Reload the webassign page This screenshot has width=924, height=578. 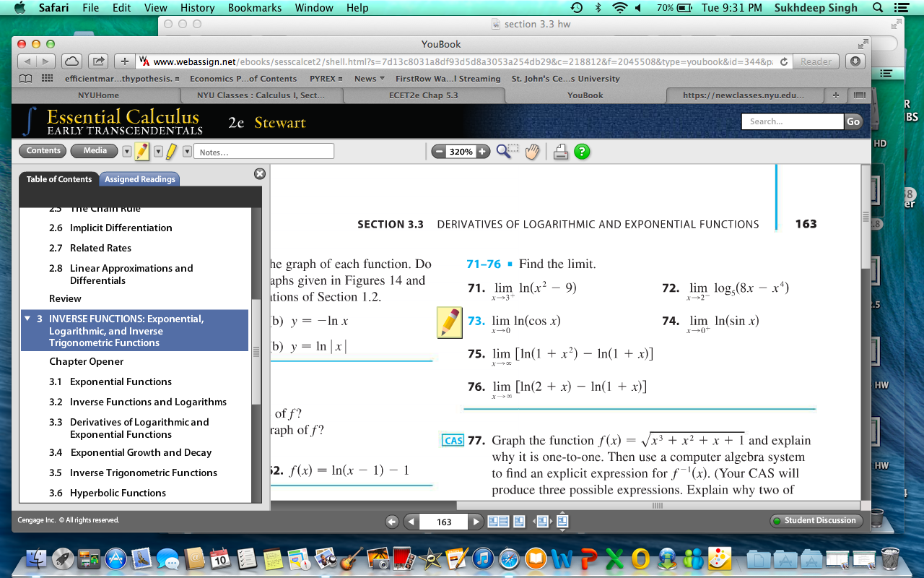coord(784,61)
